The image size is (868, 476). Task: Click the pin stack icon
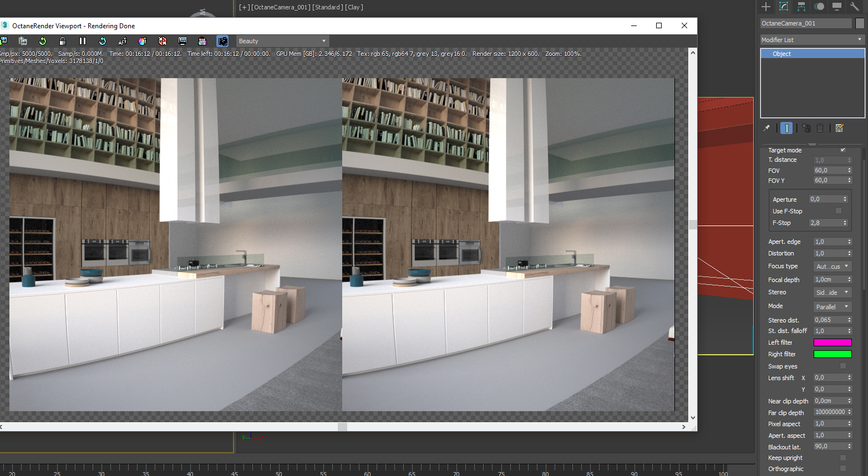767,128
